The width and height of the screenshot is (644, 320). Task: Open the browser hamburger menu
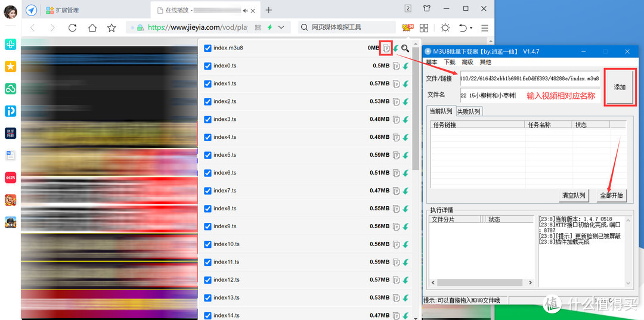[x=485, y=28]
